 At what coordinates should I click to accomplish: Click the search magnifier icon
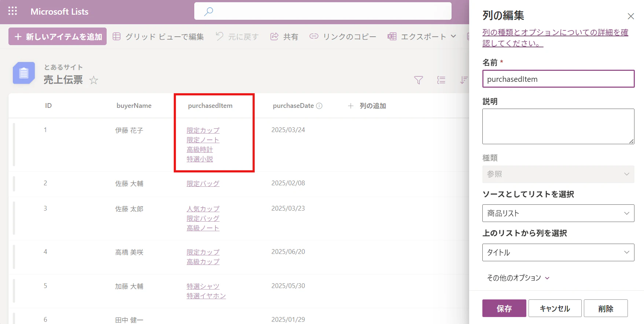209,11
